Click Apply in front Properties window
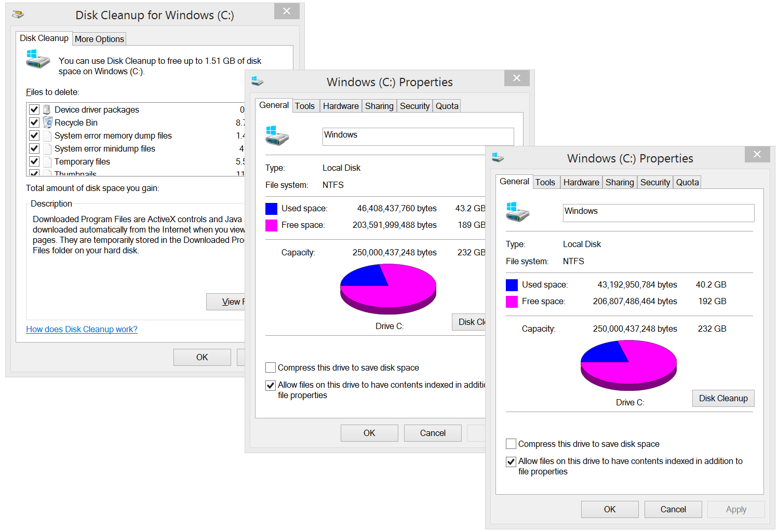Screen dimensions: 778x532 click(x=736, y=509)
